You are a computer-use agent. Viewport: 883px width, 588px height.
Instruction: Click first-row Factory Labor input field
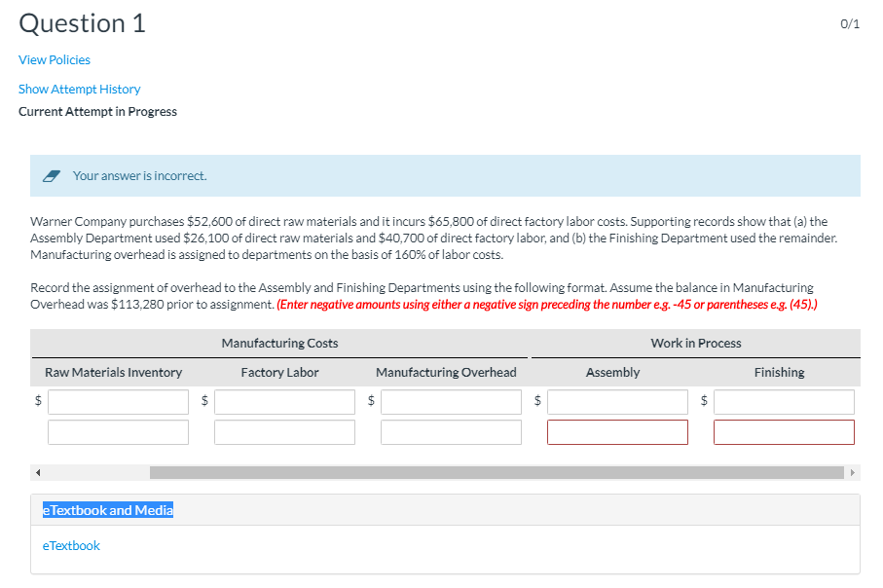coord(284,402)
